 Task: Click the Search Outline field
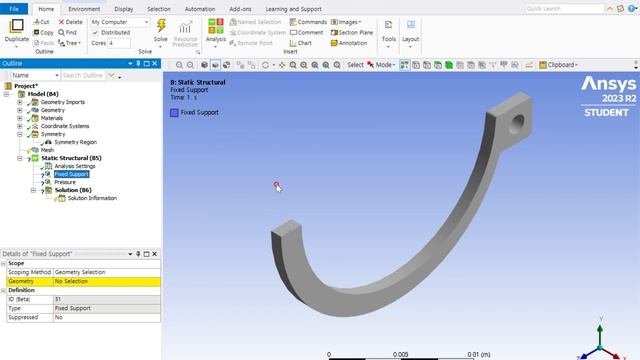pos(83,75)
